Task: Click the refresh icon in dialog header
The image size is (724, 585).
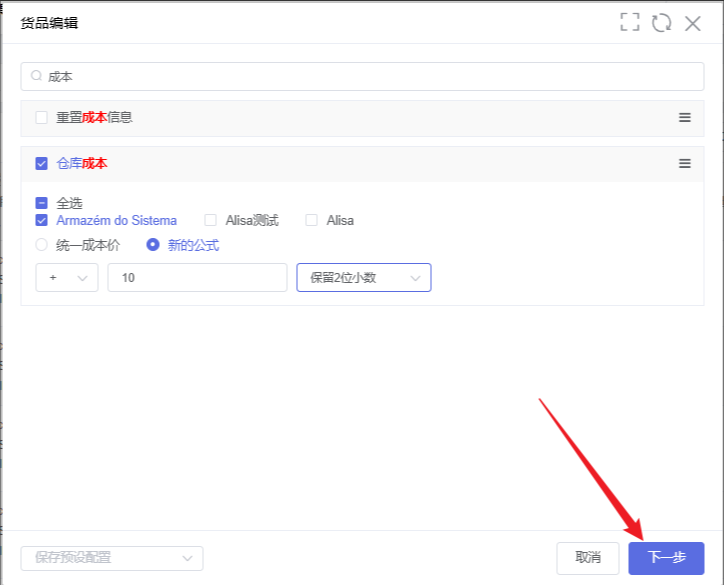Action: click(x=661, y=23)
